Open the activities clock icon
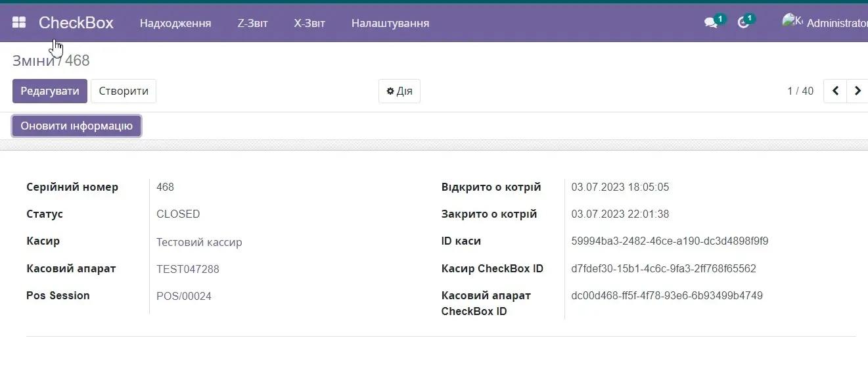This screenshot has height=365, width=868. click(x=743, y=23)
